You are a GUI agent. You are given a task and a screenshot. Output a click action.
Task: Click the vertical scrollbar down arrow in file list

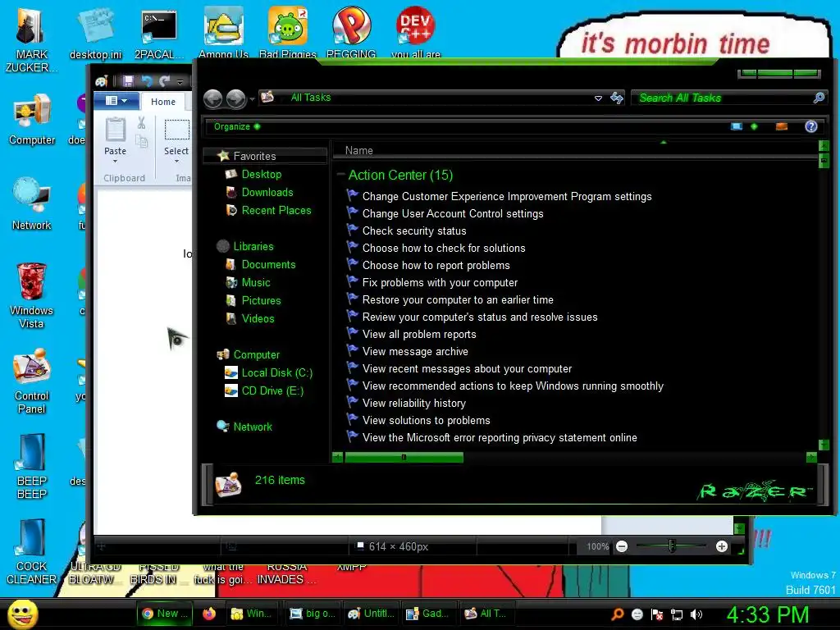click(x=824, y=444)
